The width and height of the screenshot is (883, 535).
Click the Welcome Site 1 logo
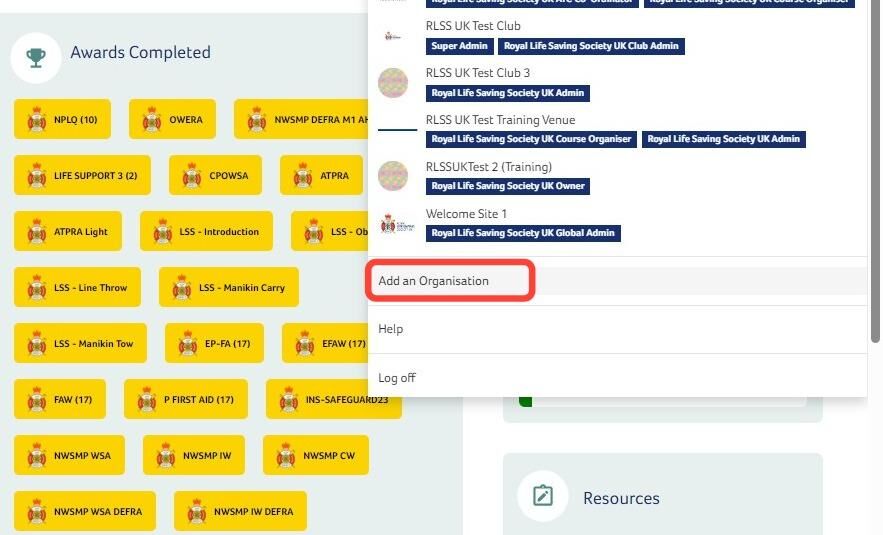pyautogui.click(x=397, y=224)
